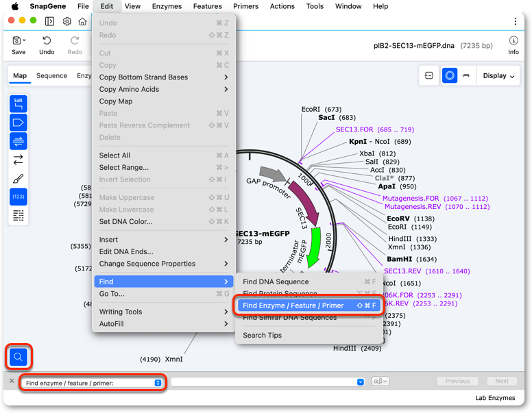532x413 pixels.
Task: Switch to circular map view icon
Action: [450, 75]
